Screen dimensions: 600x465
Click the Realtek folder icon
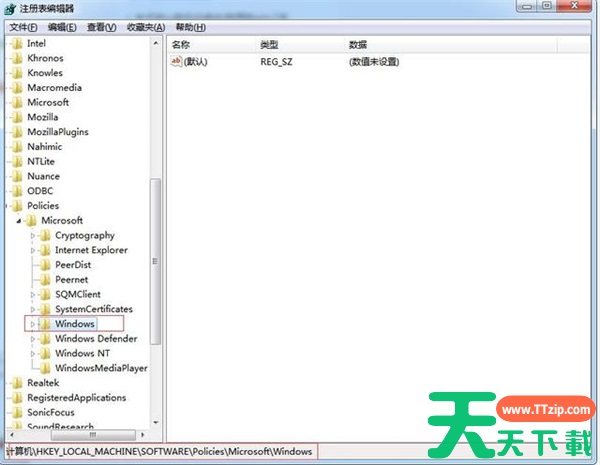tap(17, 382)
